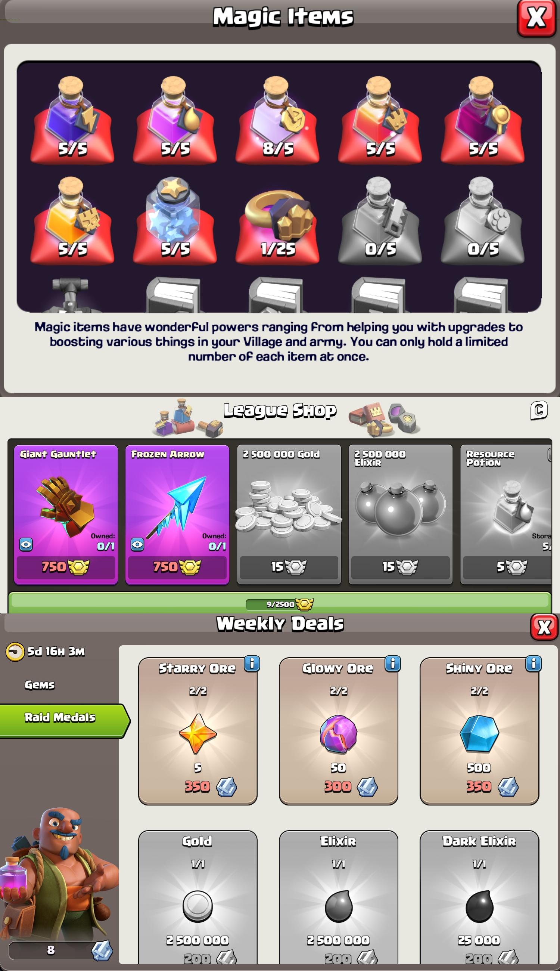Viewport: 560px width, 971px height.
Task: Select the Shovel of Obstacles star jar
Action: coord(175,220)
